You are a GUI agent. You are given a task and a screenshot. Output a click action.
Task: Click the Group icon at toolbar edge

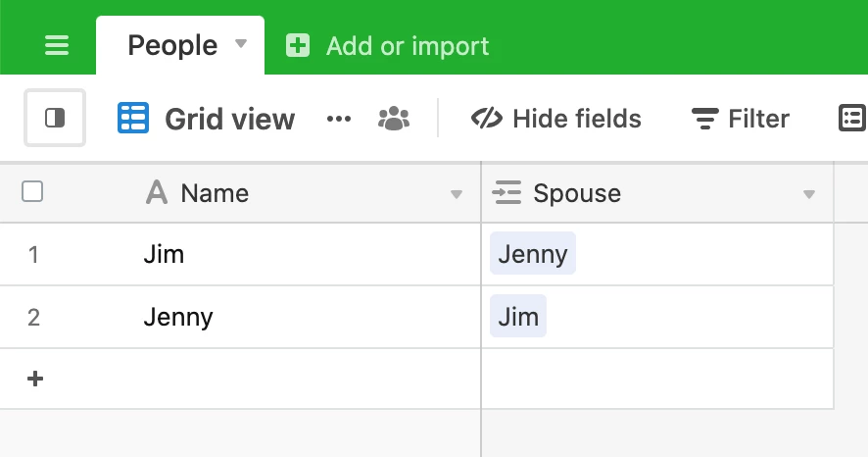(852, 118)
